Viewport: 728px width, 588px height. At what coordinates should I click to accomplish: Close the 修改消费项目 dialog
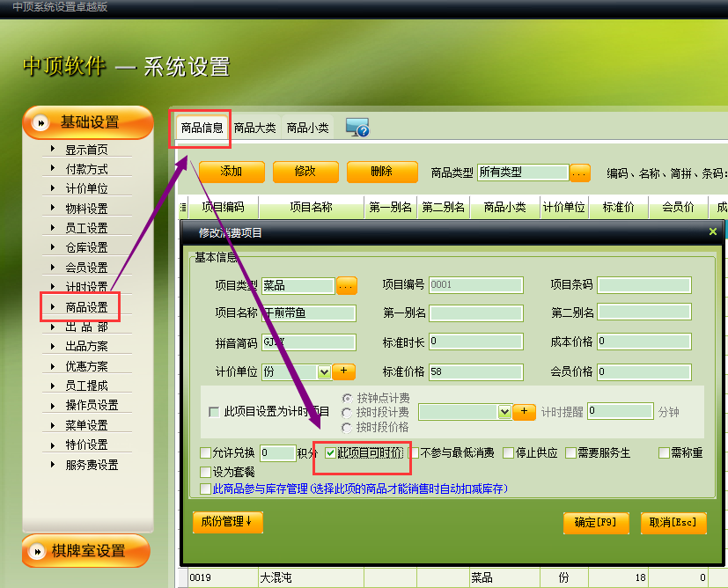(713, 232)
